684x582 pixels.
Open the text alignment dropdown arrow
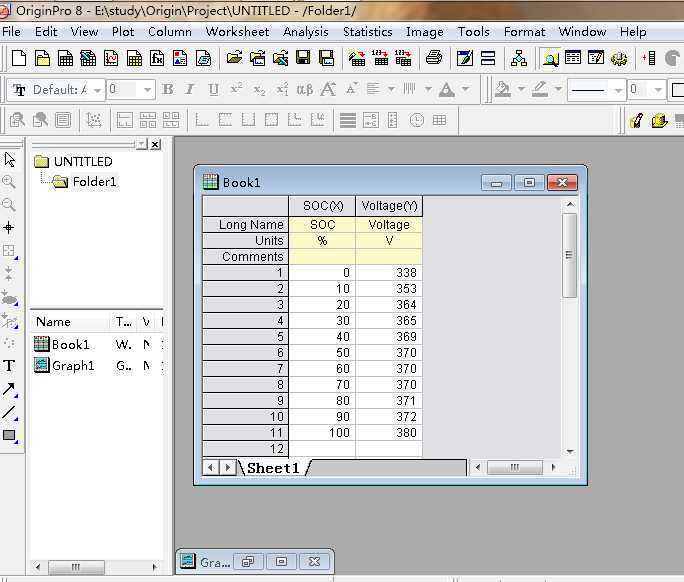click(x=391, y=89)
